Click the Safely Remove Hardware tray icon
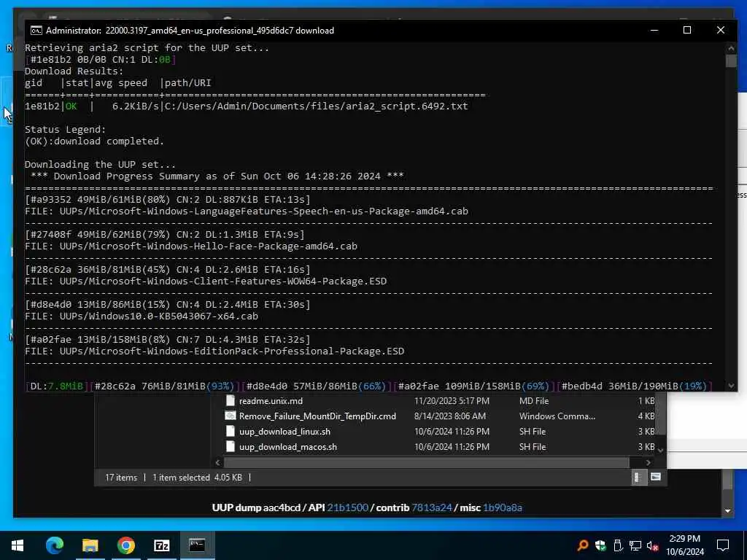 coord(618,545)
